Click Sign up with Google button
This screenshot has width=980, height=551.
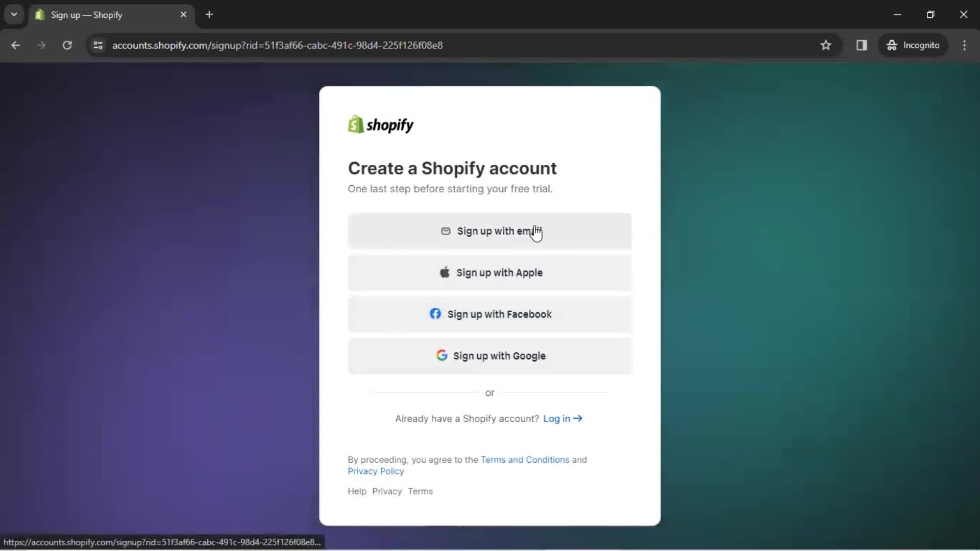(x=490, y=355)
